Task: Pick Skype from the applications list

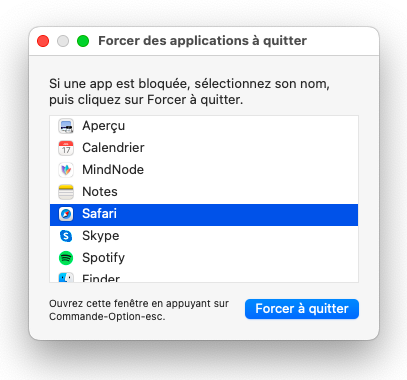Action: [204, 236]
